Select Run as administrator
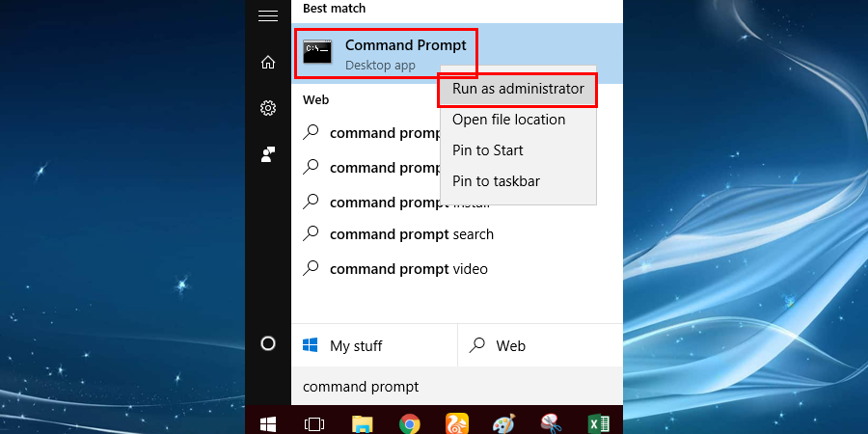Viewport: 868px width, 434px height. point(518,89)
